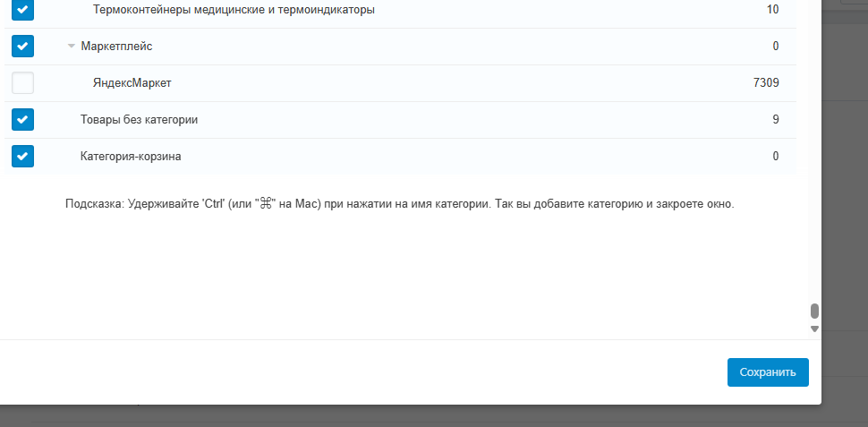This screenshot has height=427, width=868.
Task: Click the zero count in Маркетплейс row
Action: coord(775,47)
